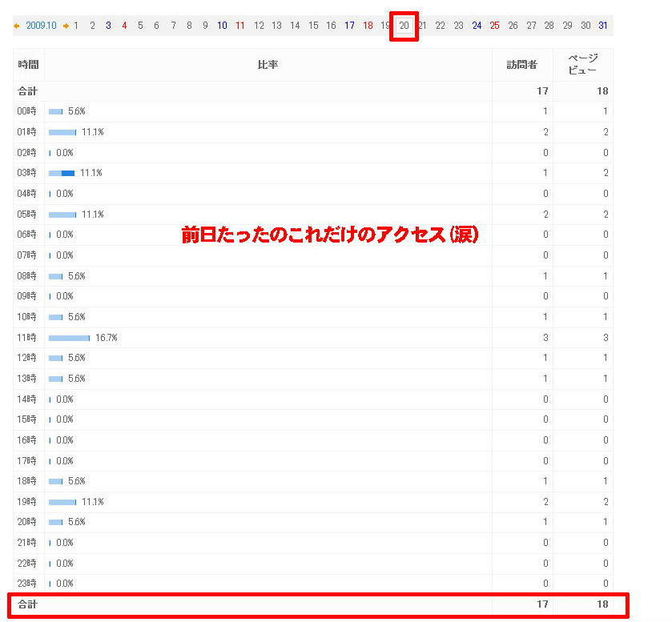Image resolution: width=672 pixels, height=622 pixels.
Task: Click the 23時 row label
Action: point(27,584)
